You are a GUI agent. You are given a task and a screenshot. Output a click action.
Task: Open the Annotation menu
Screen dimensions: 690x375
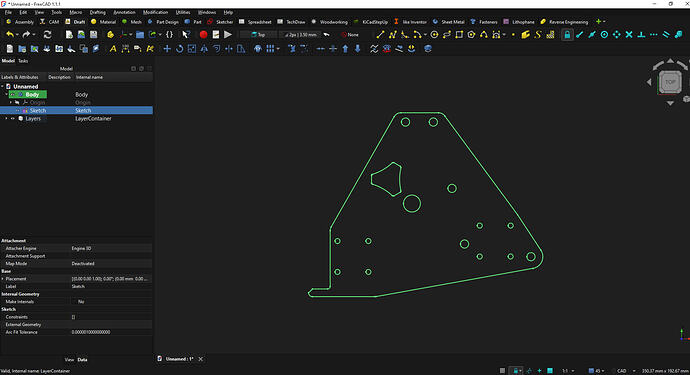(125, 12)
